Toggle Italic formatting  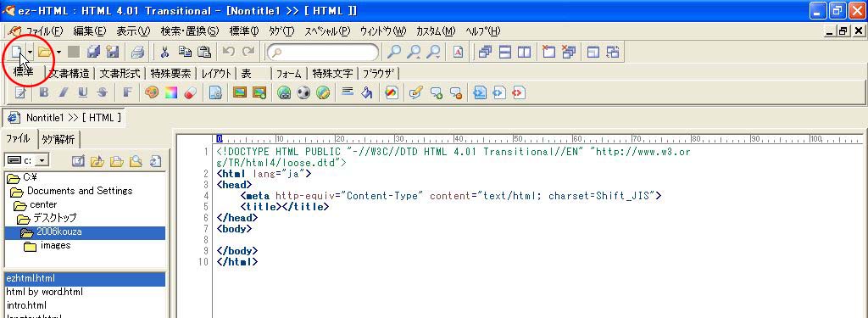coord(63,92)
